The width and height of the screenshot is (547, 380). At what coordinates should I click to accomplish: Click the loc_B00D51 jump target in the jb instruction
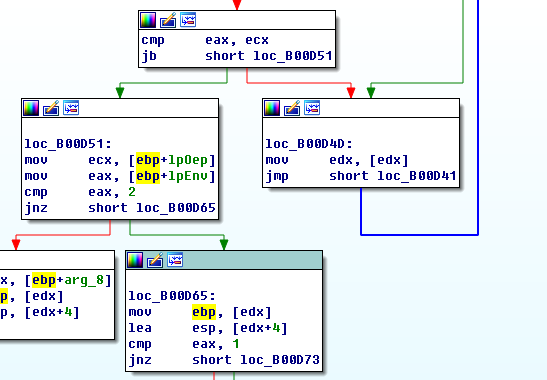[x=293, y=56]
